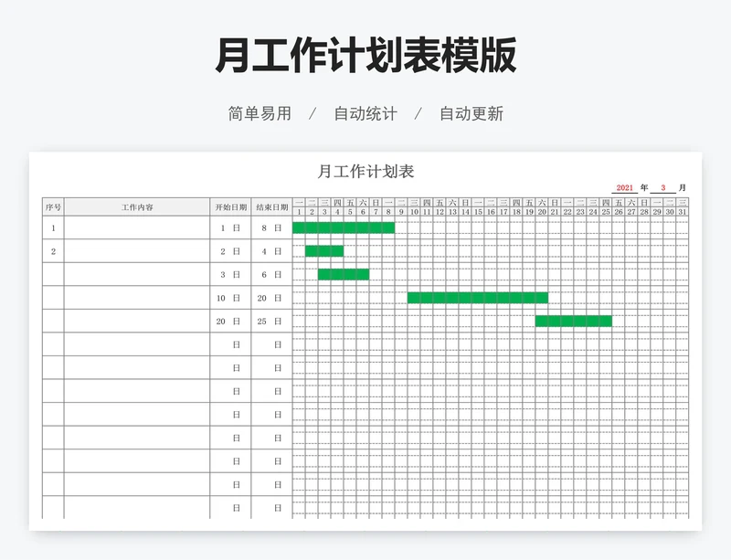Click the 开始日期 column header
The width and height of the screenshot is (731, 560).
(230, 207)
